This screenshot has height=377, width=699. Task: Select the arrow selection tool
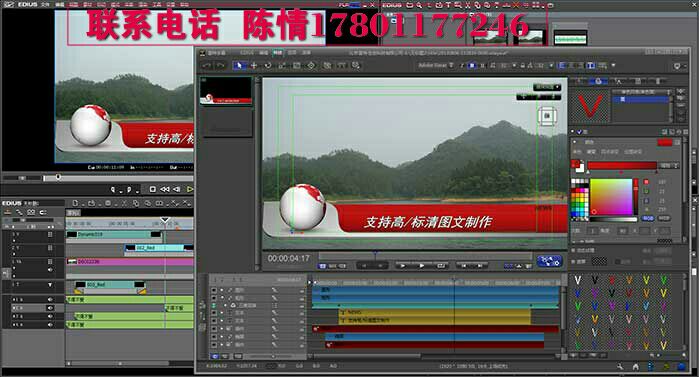pos(238,66)
